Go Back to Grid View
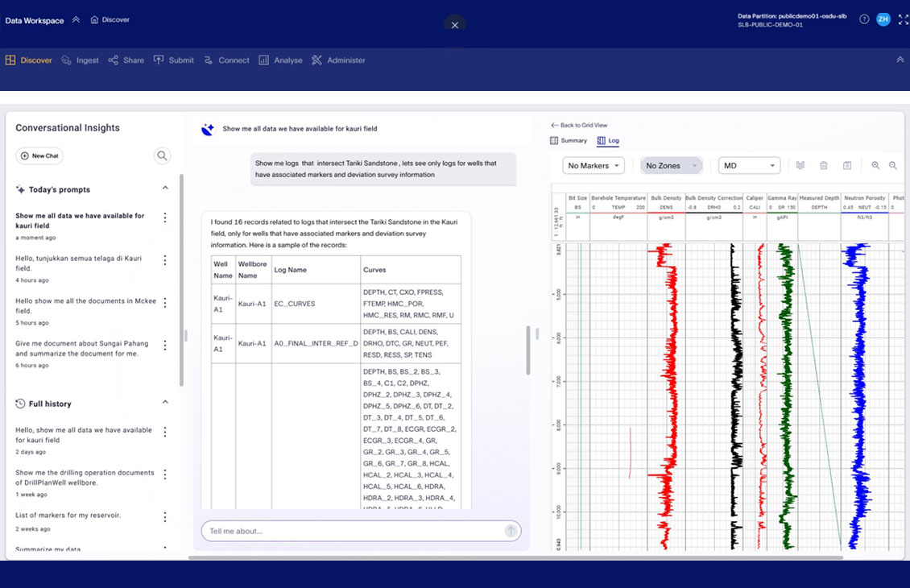This screenshot has height=588, width=910. tap(579, 125)
